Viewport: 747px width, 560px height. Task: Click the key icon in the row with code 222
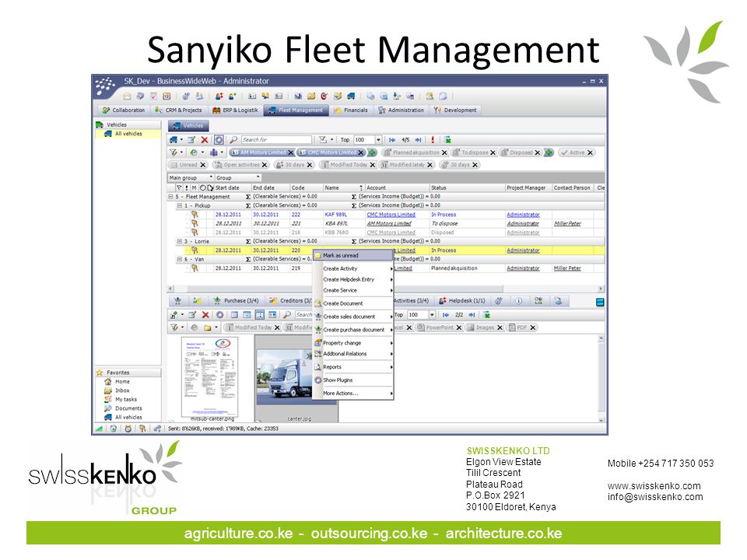pos(195,215)
